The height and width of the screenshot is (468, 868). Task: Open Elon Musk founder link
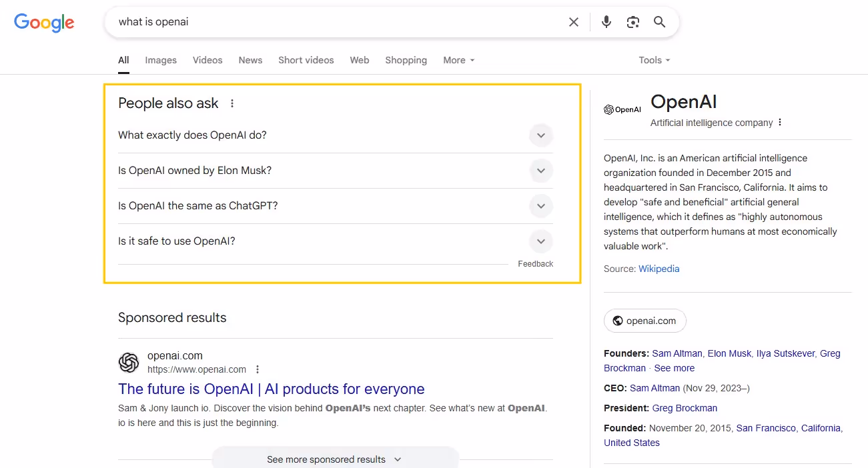[x=729, y=353]
